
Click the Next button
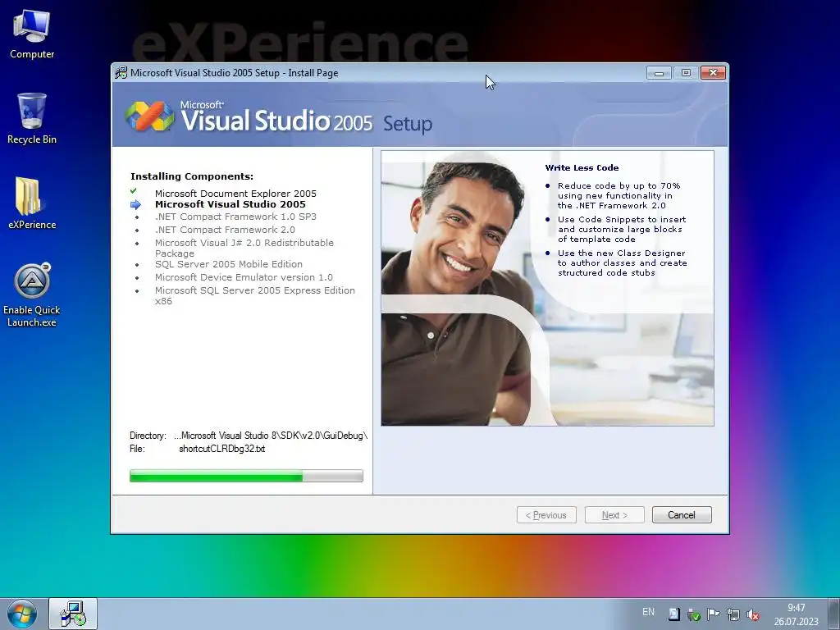pyautogui.click(x=614, y=515)
